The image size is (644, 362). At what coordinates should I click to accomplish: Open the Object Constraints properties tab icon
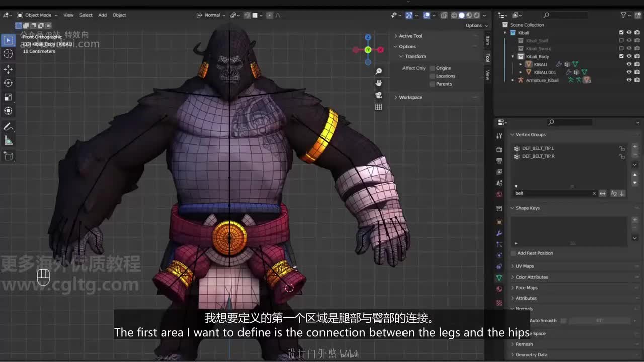coord(499,266)
